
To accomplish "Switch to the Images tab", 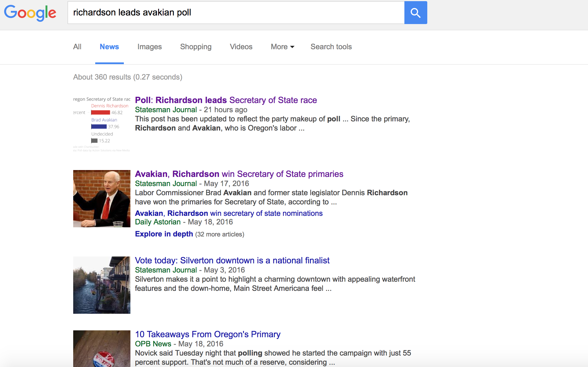I will tap(149, 47).
